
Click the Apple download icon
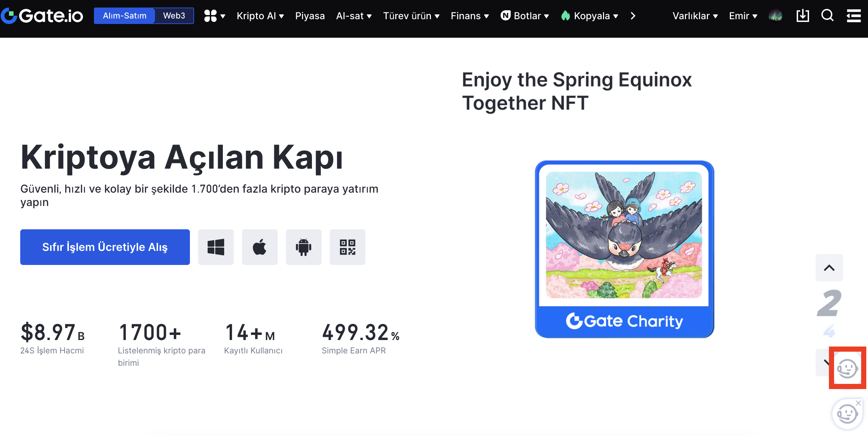[260, 247]
